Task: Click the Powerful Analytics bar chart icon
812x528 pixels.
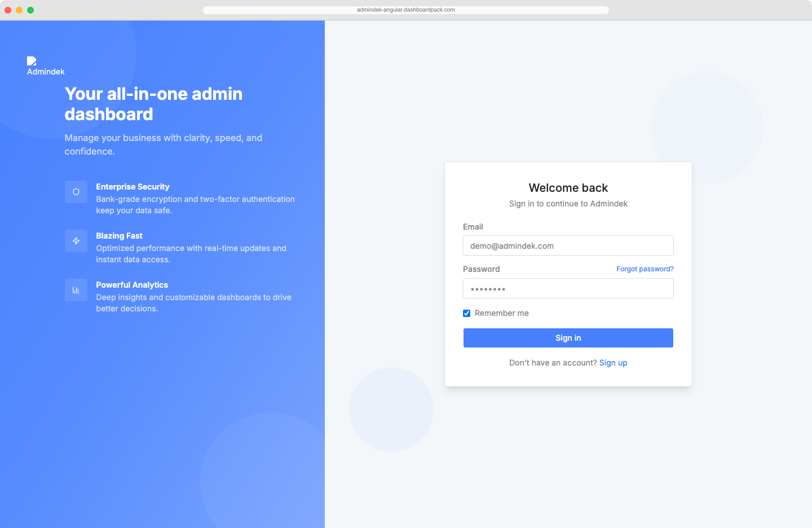Action: (76, 289)
